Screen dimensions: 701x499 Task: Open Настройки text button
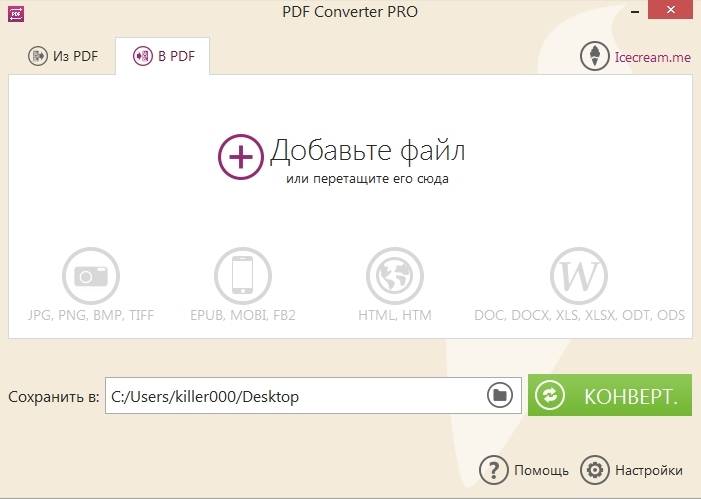(649, 470)
